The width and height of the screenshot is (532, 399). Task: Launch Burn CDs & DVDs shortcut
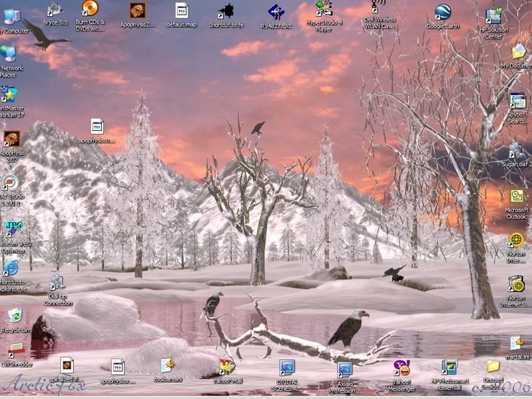90,9
